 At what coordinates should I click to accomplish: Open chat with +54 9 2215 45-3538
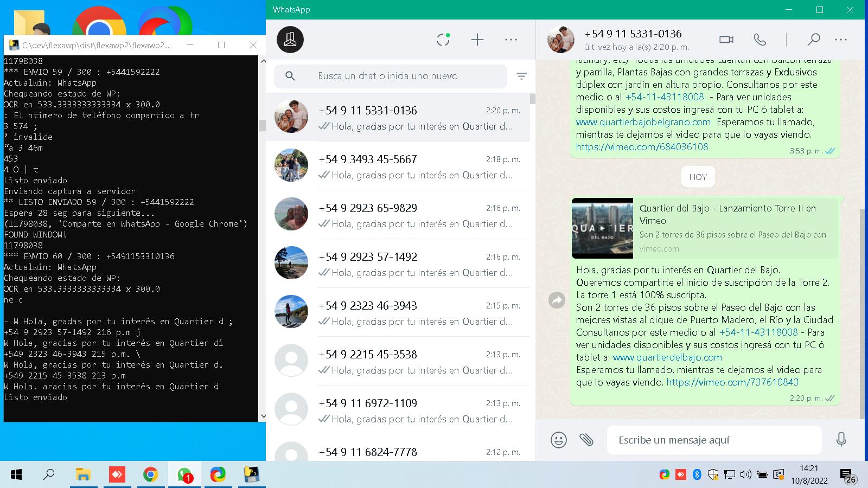coord(398,361)
